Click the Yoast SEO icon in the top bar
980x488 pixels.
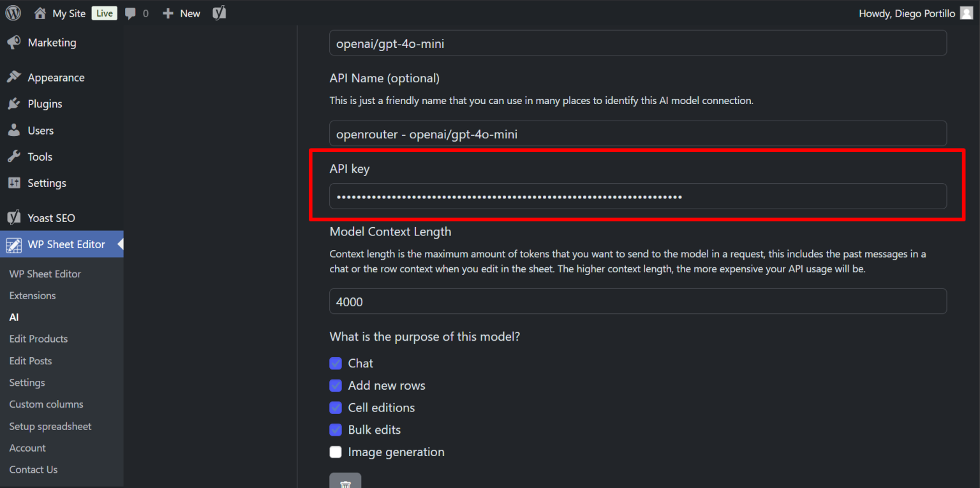click(x=219, y=13)
